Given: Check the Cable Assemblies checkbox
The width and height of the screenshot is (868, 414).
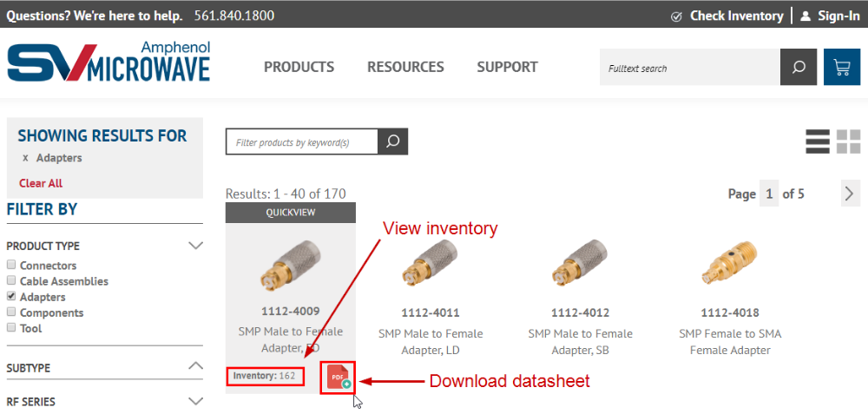Looking at the screenshot, I should click(x=11, y=280).
